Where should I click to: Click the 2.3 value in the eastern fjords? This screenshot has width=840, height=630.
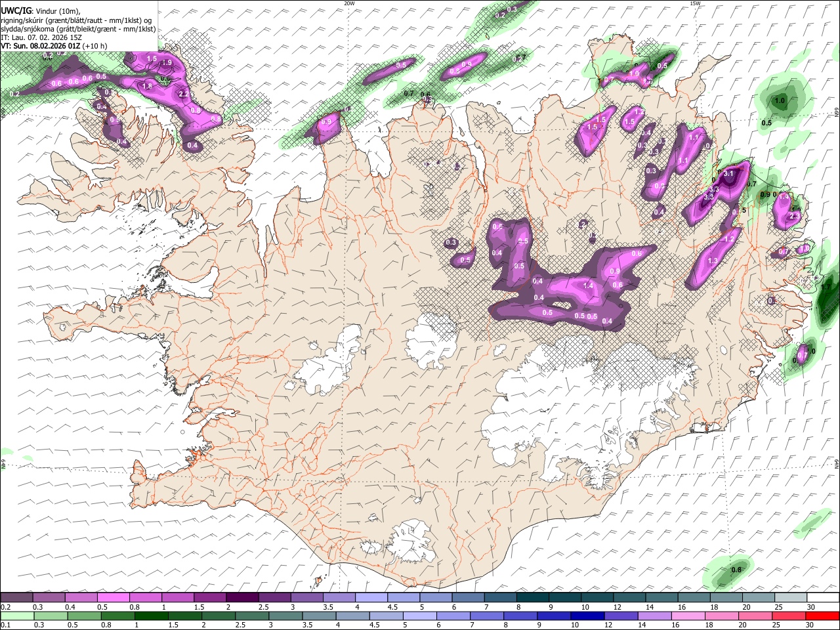tap(795, 216)
